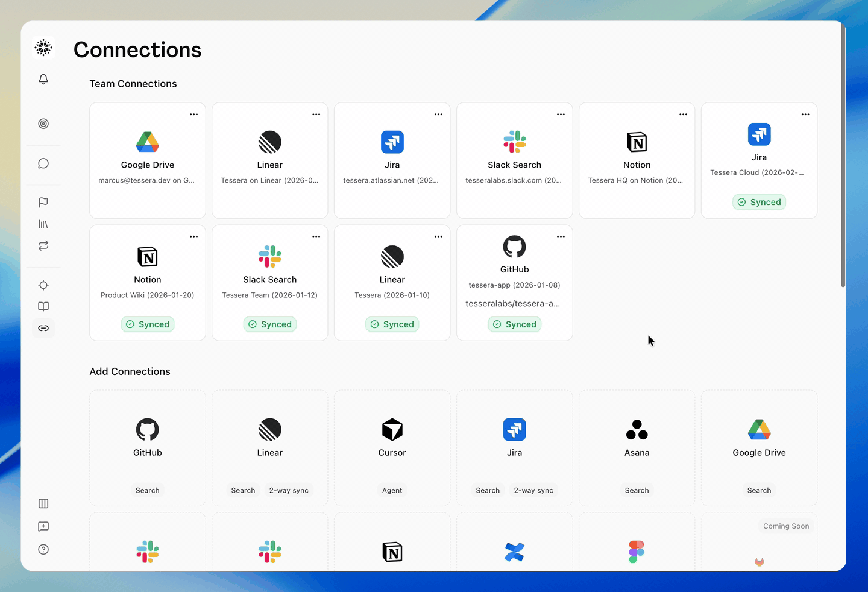Click the Linear 2-way sync tag
868x592 pixels.
point(289,490)
